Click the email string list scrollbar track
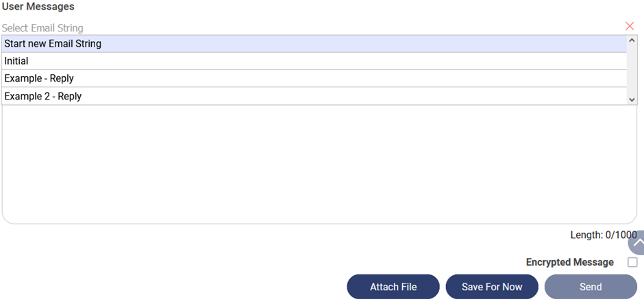The image size is (644, 304). 632,70
